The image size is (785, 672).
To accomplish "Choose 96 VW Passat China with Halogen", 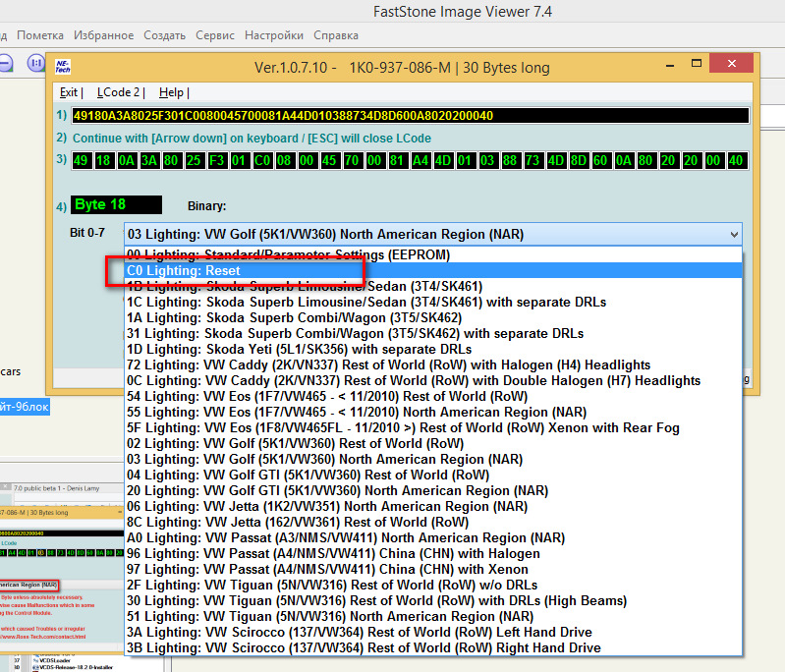I will pyautogui.click(x=433, y=553).
